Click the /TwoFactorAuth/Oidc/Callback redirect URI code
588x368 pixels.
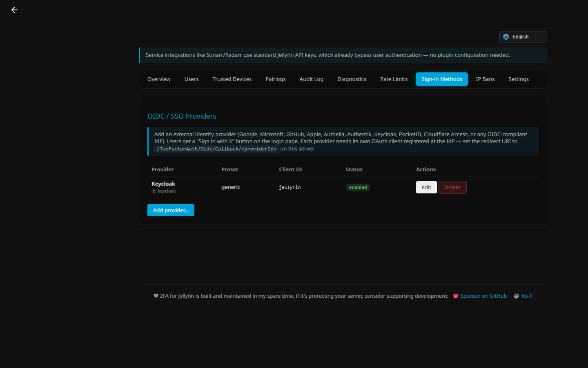point(216,149)
